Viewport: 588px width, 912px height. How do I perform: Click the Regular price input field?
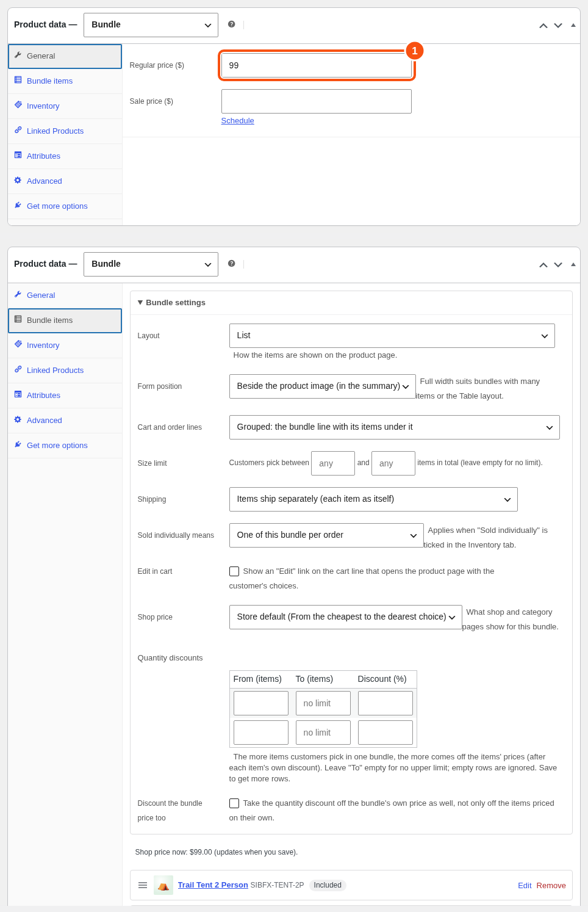[317, 65]
